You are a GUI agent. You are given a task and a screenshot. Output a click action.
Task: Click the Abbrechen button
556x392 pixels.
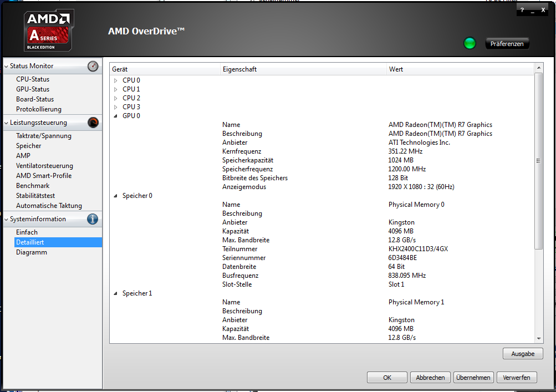pos(430,378)
